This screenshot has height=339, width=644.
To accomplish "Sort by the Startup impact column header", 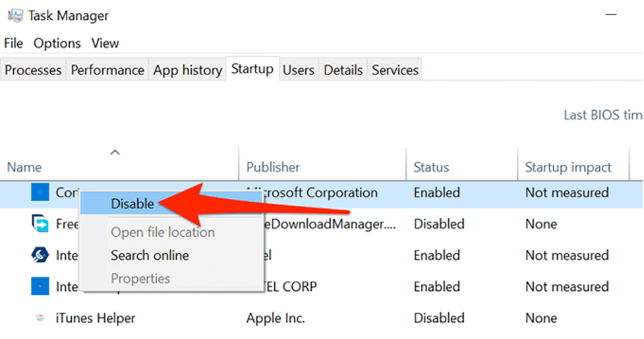I will 568,168.
